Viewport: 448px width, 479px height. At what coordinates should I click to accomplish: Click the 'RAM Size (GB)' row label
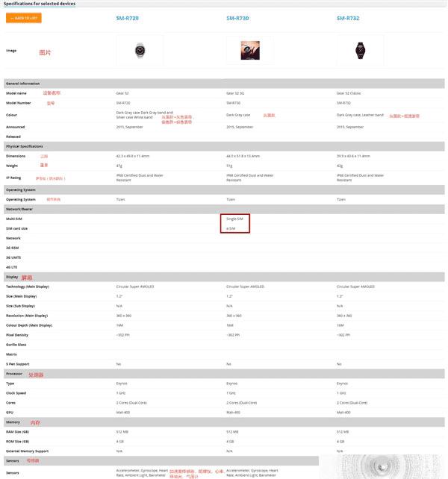point(17,432)
